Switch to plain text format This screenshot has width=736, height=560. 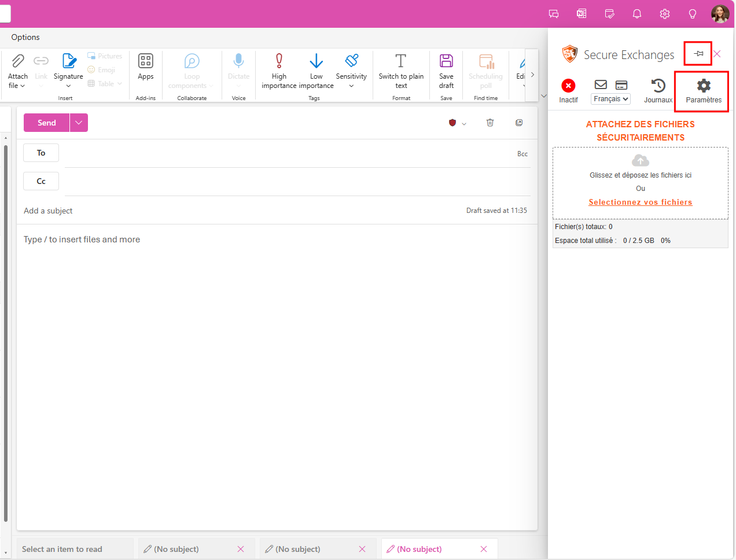[x=401, y=71]
